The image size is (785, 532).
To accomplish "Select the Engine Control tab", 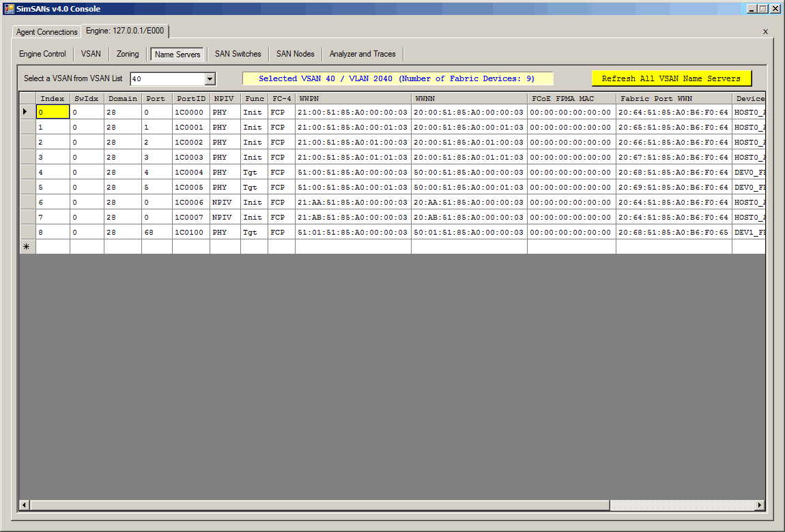I will tap(42, 54).
